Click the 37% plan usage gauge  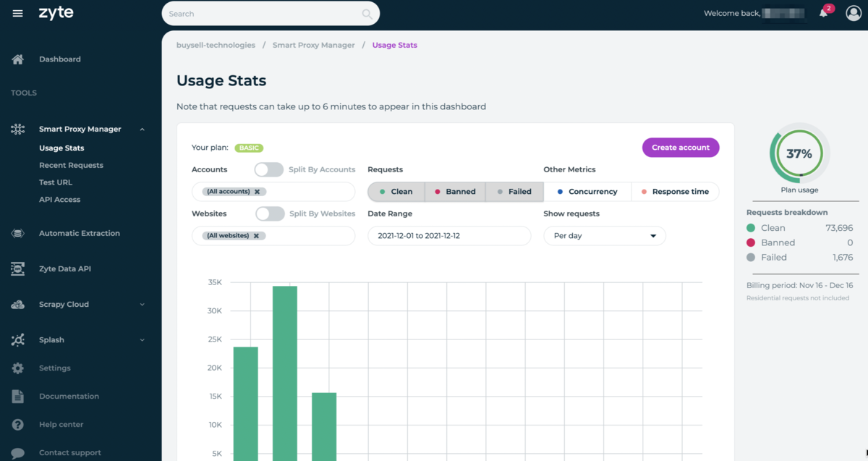[799, 153]
